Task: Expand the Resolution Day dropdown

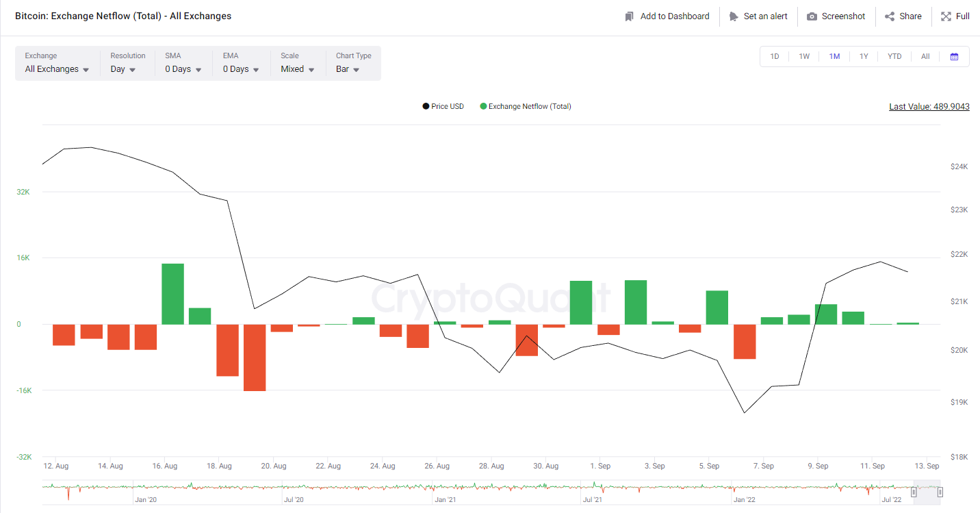Action: tap(122, 69)
